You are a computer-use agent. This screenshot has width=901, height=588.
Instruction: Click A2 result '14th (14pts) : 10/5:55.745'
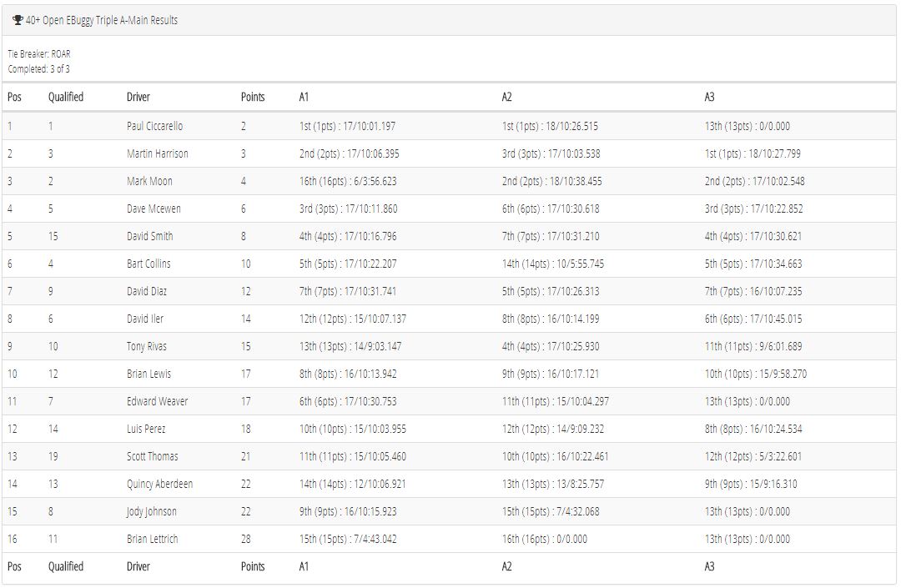point(553,264)
